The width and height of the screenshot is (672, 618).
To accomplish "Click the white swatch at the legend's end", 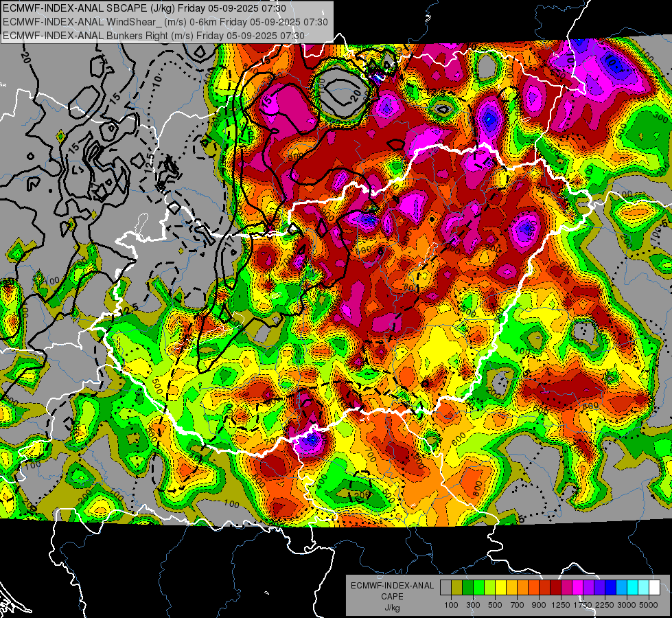I will (654, 588).
